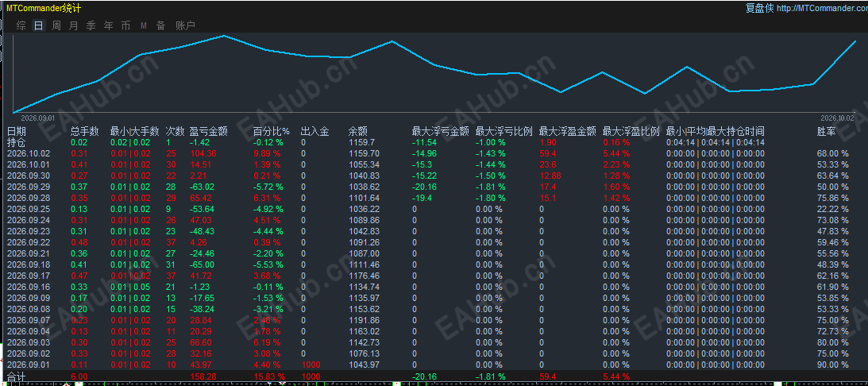Image resolution: width=868 pixels, height=386 pixels.
Task: Select the 持仓 row label
Action: (16, 142)
